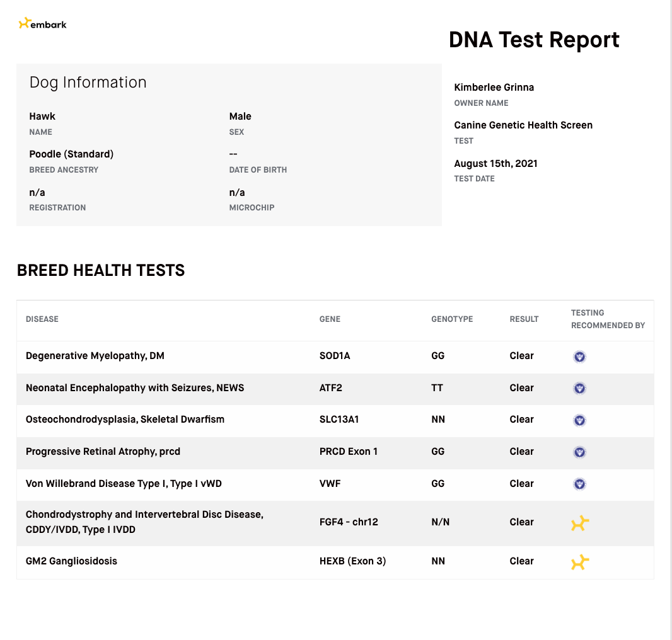672x640 pixels.
Task: Click badge icon in Degenerative Myelopathy row
Action: pos(579,357)
